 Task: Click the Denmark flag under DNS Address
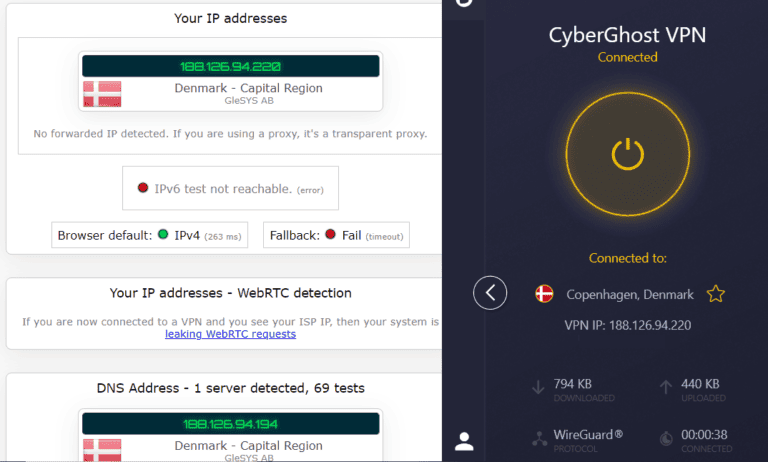click(102, 450)
